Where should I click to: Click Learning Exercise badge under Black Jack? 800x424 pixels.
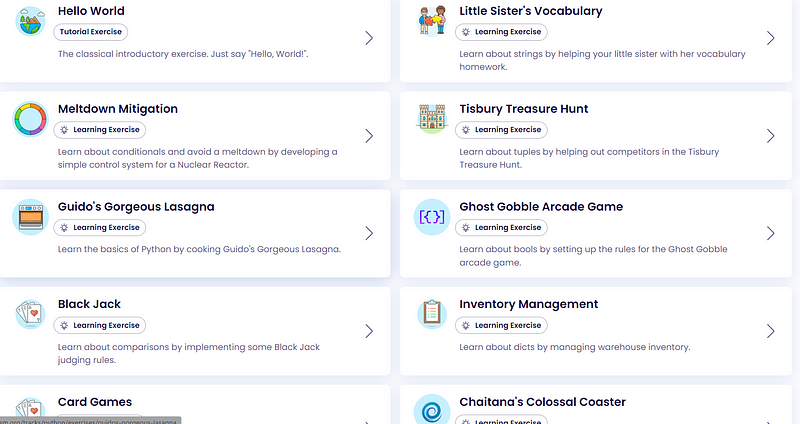(99, 326)
